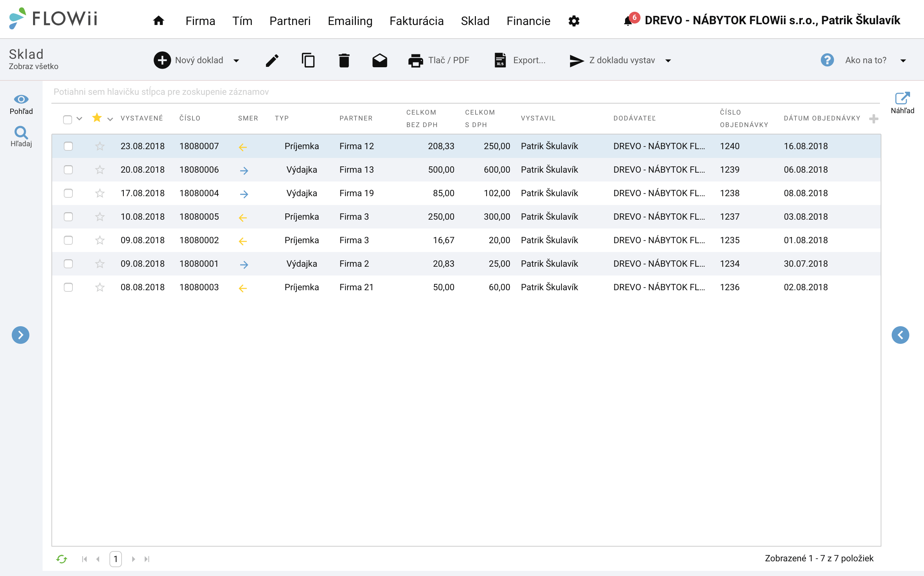Open the Ako na to? dropdown arrow
This screenshot has height=576, width=924.
[903, 61]
